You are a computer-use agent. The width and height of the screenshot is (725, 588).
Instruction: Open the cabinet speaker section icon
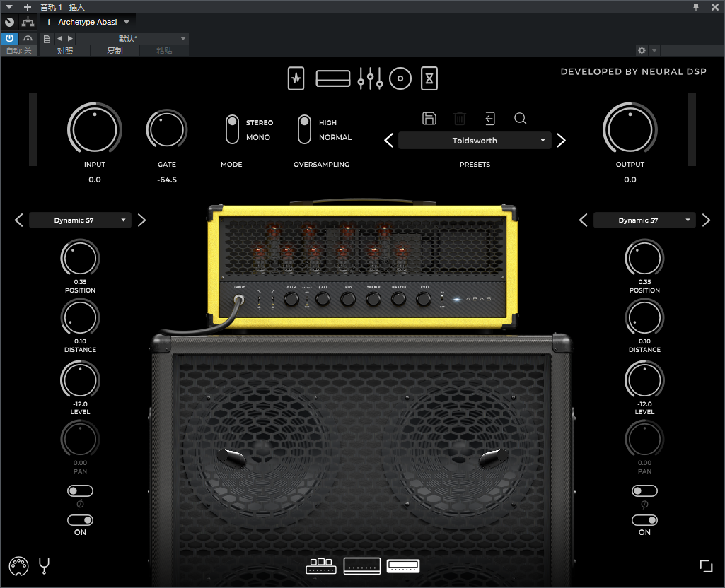400,78
